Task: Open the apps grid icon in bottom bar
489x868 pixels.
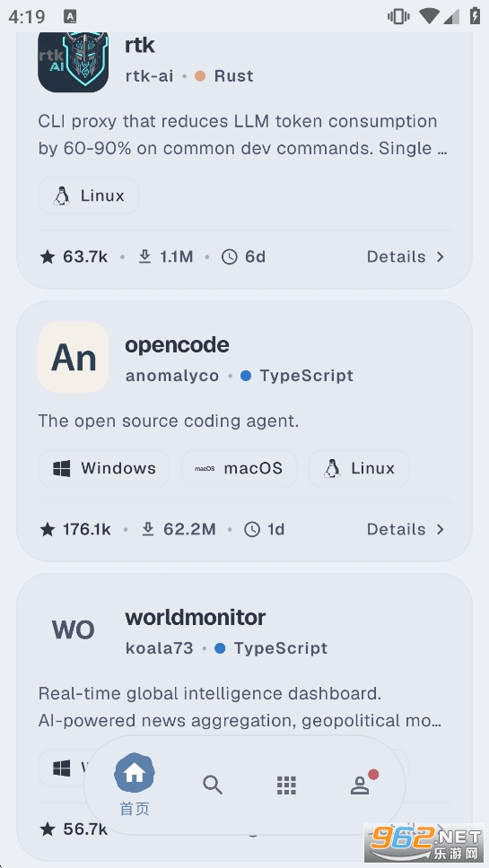Action: tap(286, 785)
